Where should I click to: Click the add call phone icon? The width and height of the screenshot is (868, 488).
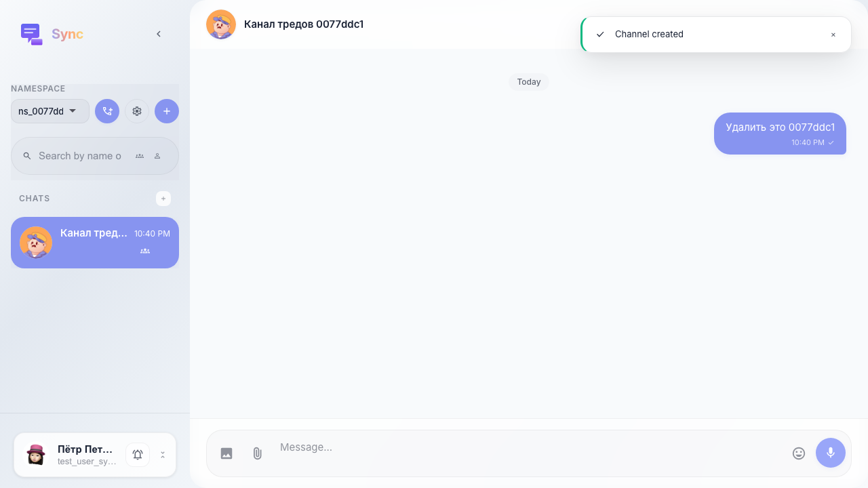[107, 111]
